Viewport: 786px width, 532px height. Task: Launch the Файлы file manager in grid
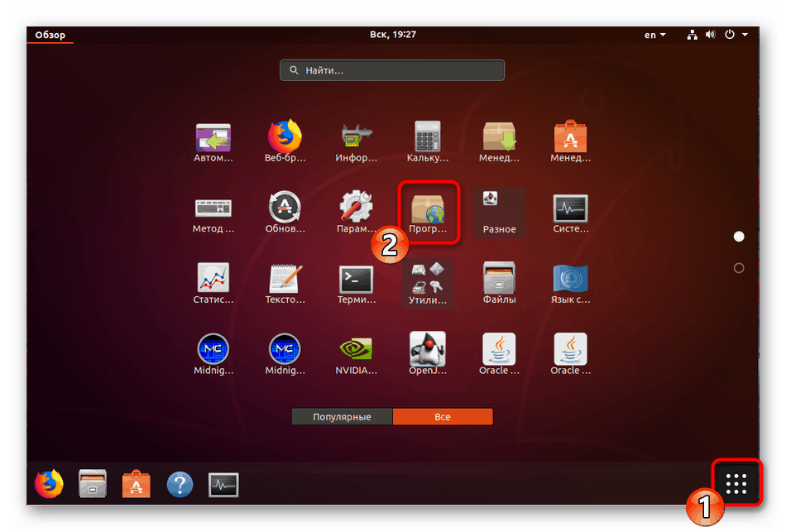[x=499, y=285]
